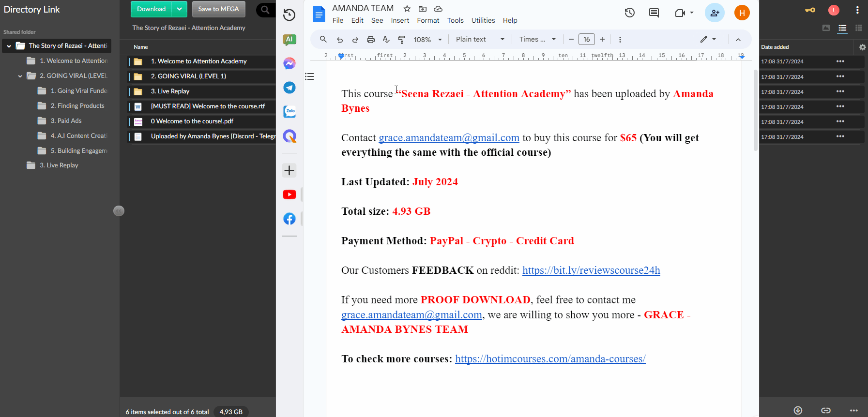This screenshot has height=417, width=868.
Task: Click the document outline icon
Action: click(x=310, y=76)
